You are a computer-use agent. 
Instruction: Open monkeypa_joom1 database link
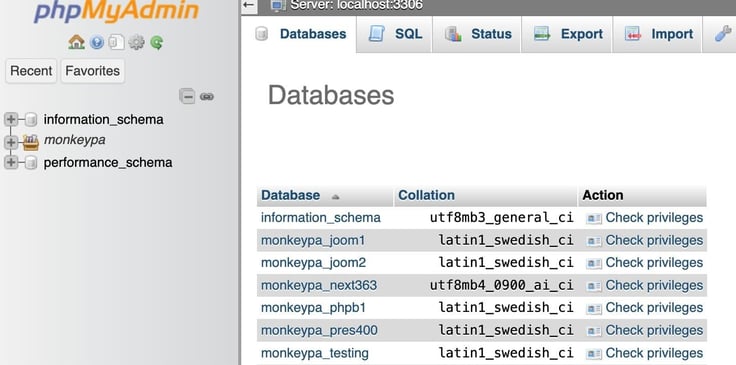[313, 240]
